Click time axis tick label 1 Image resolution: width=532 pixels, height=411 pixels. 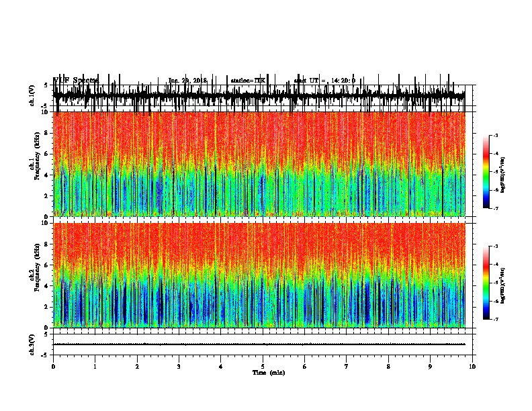click(95, 366)
